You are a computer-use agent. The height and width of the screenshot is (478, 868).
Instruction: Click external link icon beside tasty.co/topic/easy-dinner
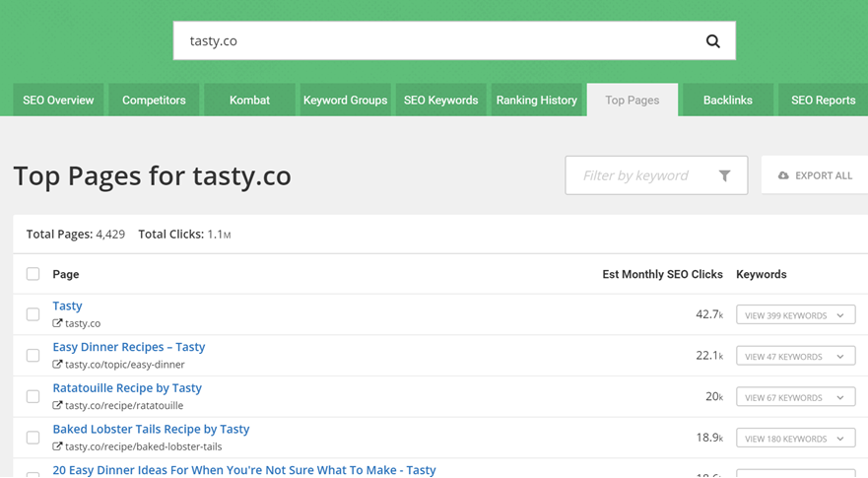(x=57, y=364)
